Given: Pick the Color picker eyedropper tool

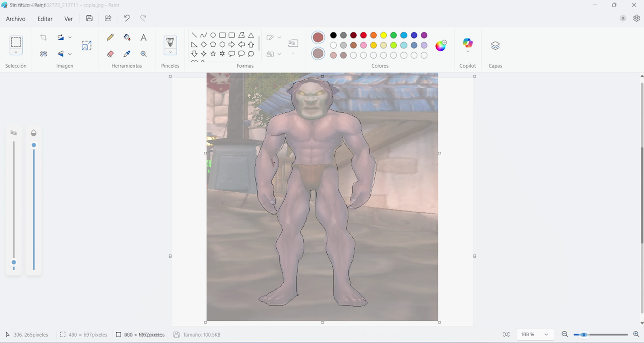Looking at the screenshot, I should coord(127,54).
